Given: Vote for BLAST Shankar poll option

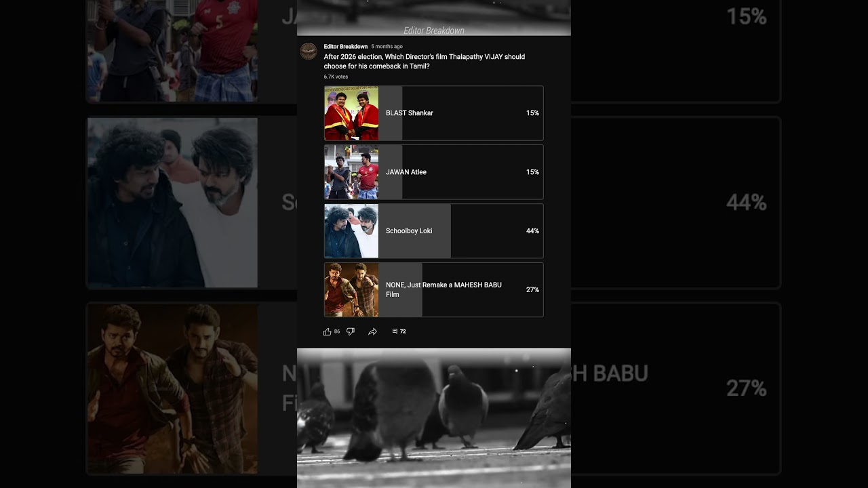Looking at the screenshot, I should click(433, 113).
